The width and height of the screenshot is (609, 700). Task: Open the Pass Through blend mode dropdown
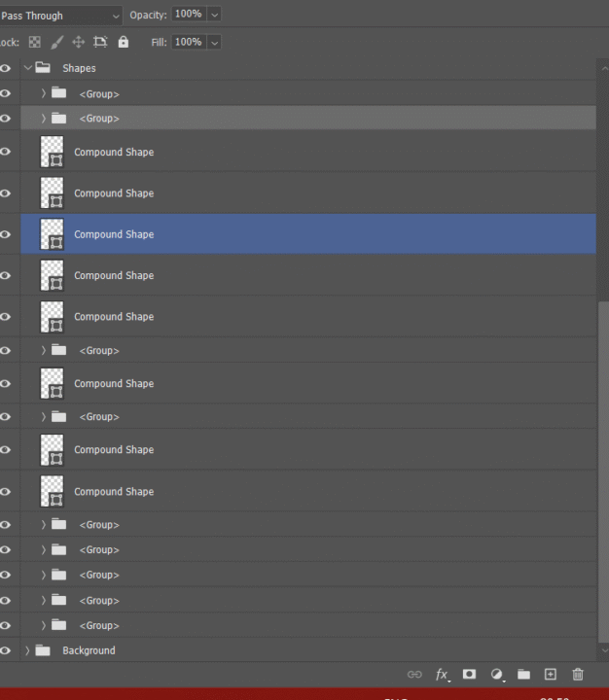61,16
